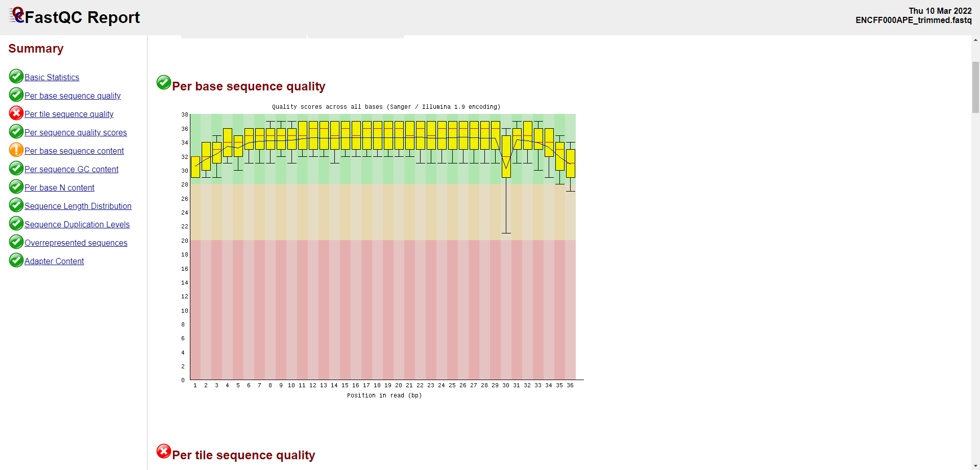Go to Per tile sequence quality link

69,114
